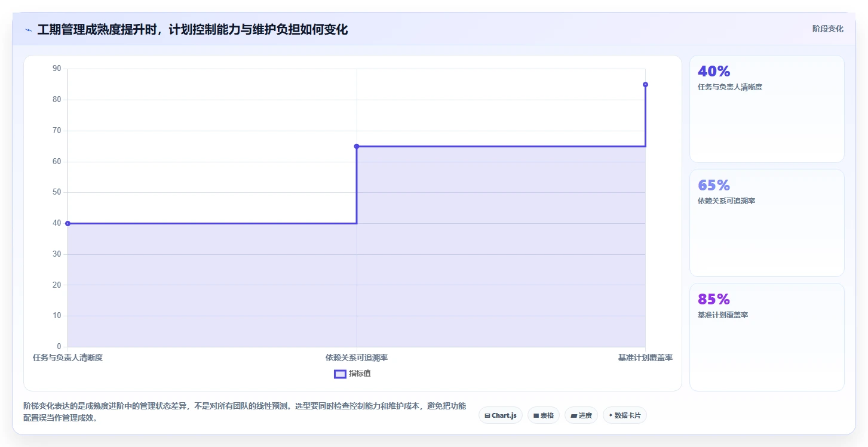
Task: Click the 65% card value
Action: pyautogui.click(x=714, y=185)
